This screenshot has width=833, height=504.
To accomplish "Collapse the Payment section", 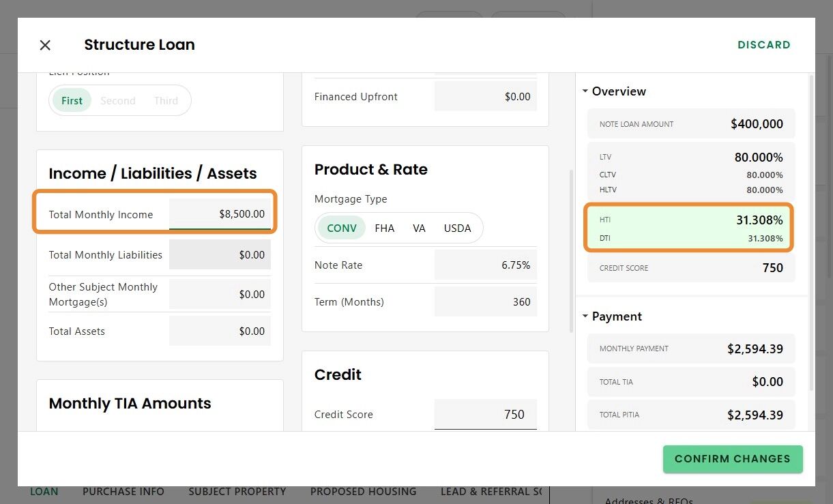I will 585,316.
